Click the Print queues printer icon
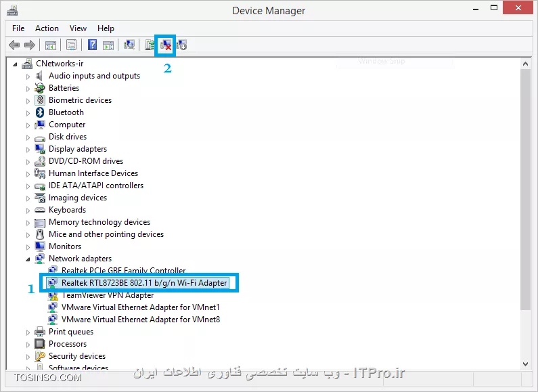The height and width of the screenshot is (392, 538). (x=40, y=332)
